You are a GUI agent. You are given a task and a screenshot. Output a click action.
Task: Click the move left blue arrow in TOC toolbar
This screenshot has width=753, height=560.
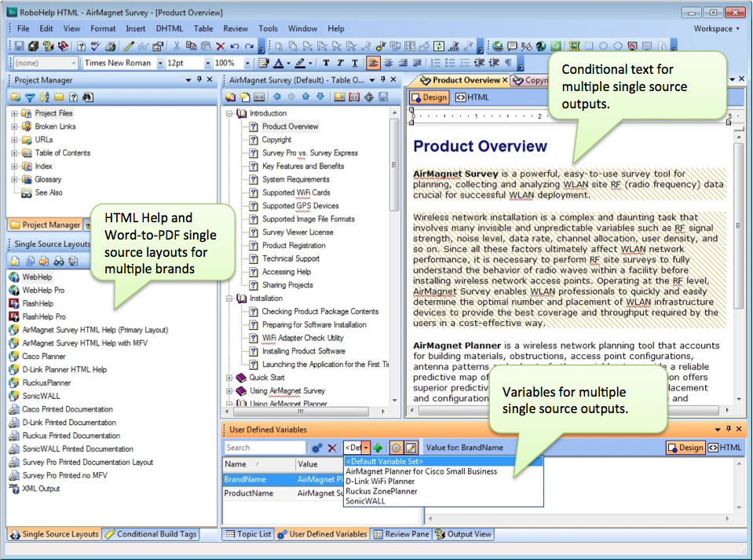[277, 97]
